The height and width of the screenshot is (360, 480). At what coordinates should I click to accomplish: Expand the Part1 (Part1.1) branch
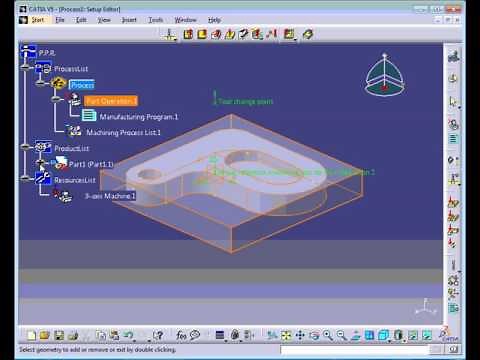pyautogui.click(x=40, y=162)
